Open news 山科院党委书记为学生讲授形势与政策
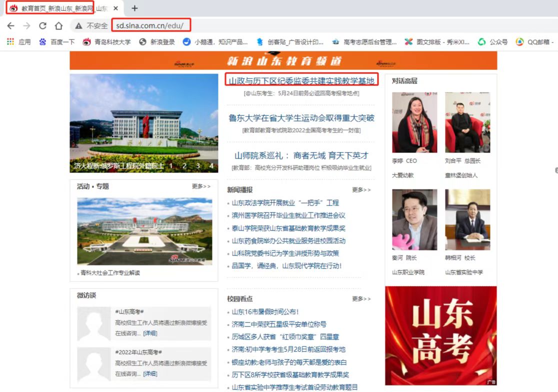 (x=285, y=253)
